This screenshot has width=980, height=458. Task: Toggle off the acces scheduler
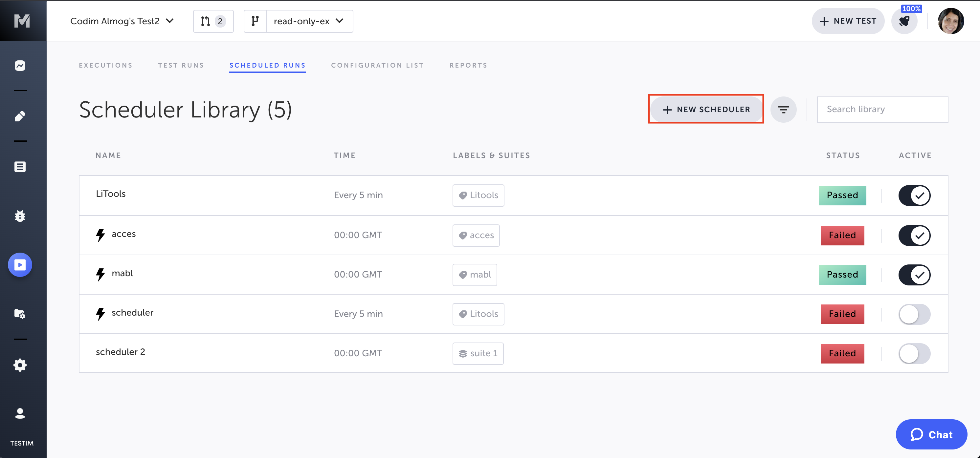click(915, 235)
